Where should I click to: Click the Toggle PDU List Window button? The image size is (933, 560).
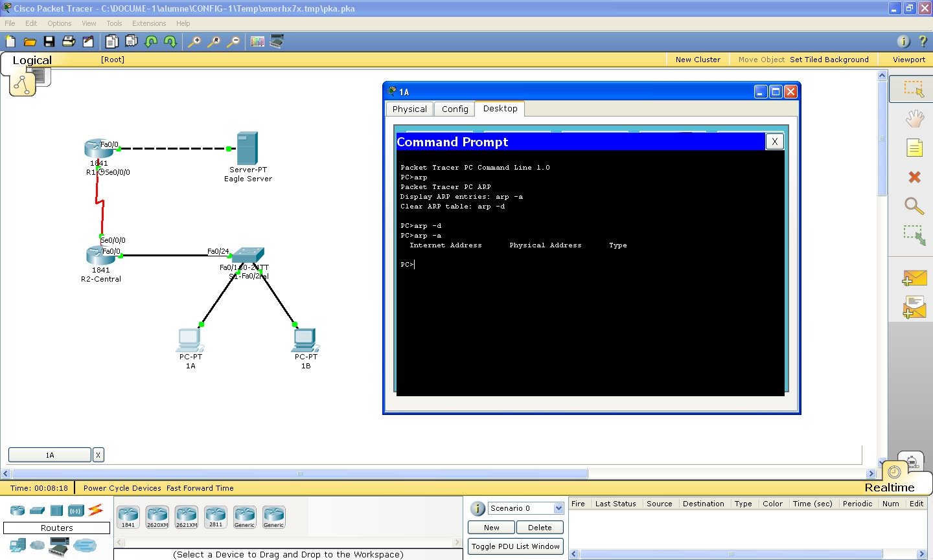click(x=515, y=546)
